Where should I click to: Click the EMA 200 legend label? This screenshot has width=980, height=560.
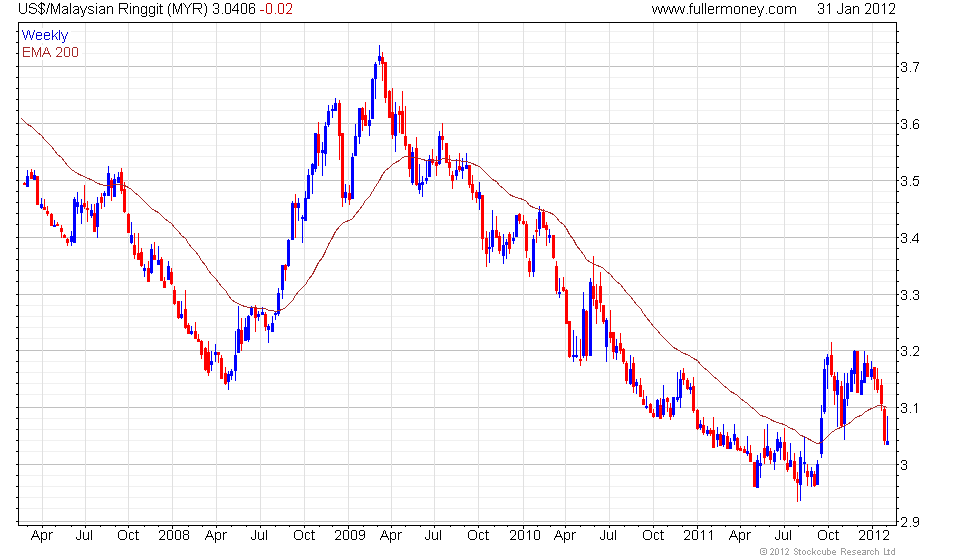tap(50, 52)
